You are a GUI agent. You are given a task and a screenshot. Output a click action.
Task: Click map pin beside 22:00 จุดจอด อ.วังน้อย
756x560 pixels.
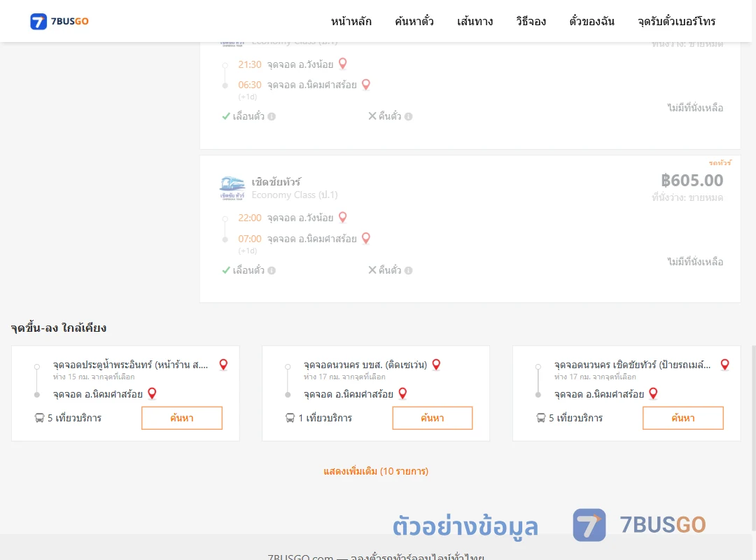point(343,217)
